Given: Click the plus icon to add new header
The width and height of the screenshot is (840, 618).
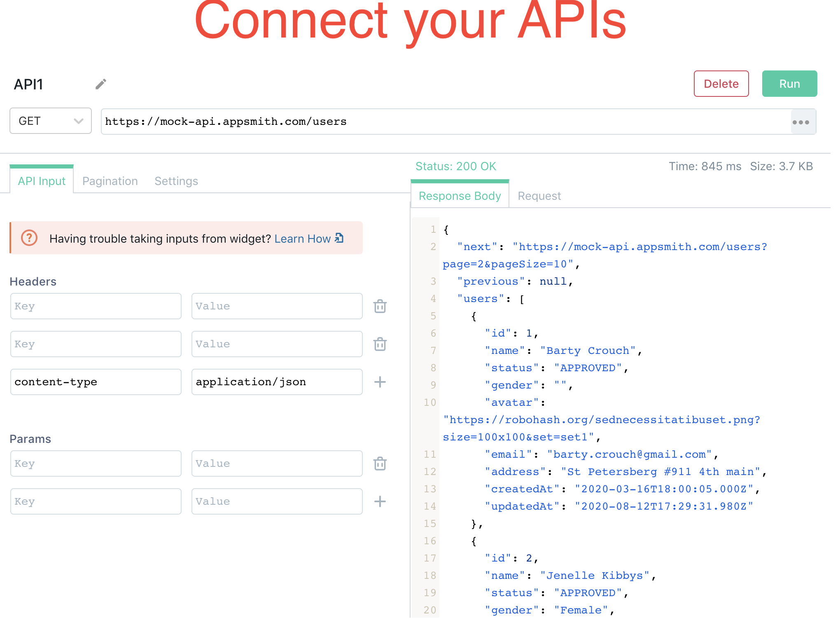Looking at the screenshot, I should click(x=380, y=381).
